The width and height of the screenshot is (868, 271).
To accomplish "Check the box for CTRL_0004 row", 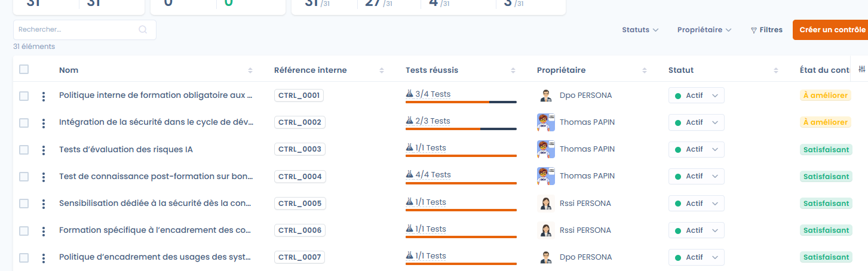I will coord(24,177).
